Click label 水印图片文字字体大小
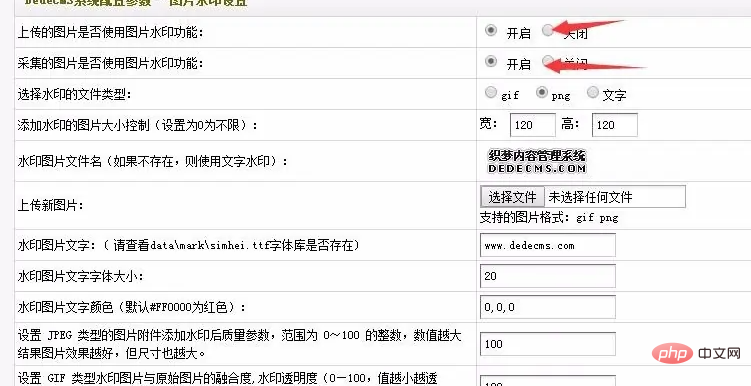 coord(80,276)
